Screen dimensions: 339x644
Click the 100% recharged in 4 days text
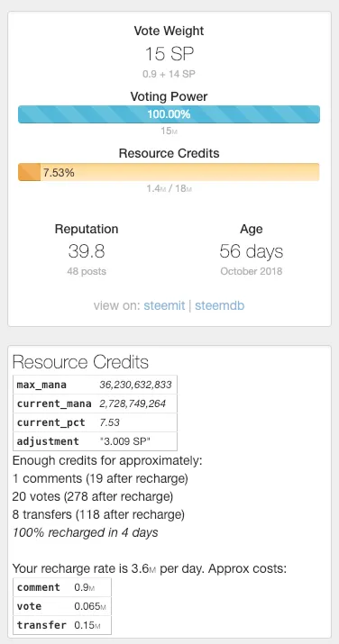(85, 532)
